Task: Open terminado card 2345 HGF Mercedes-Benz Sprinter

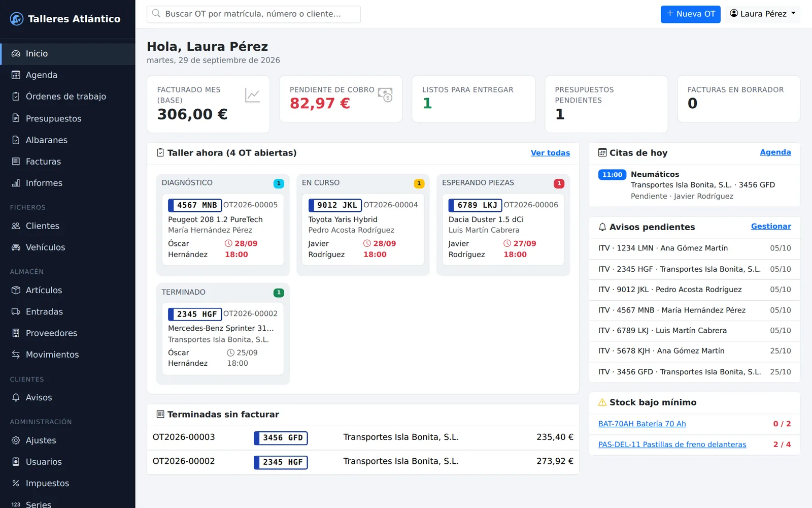Action: click(223, 338)
